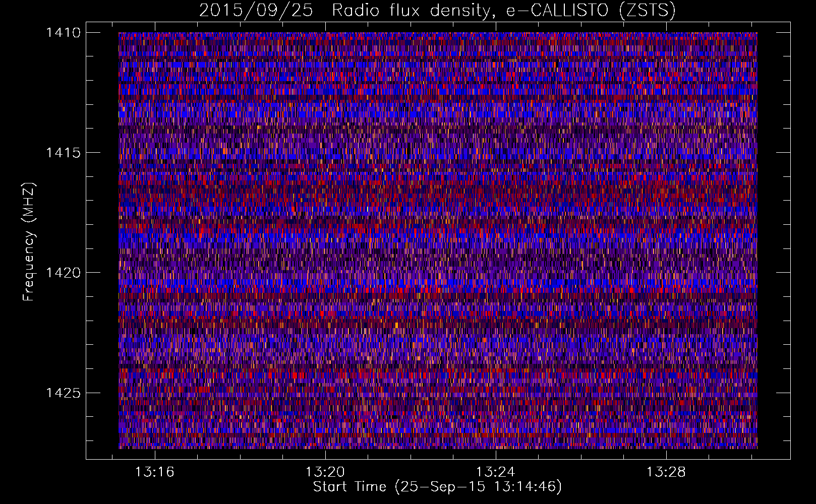Click the 13:28 time tick label

666,472
